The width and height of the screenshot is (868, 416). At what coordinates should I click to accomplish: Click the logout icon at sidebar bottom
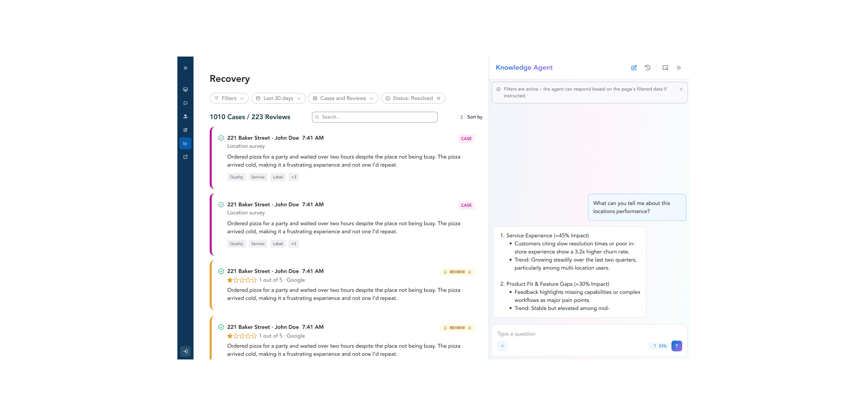185,351
